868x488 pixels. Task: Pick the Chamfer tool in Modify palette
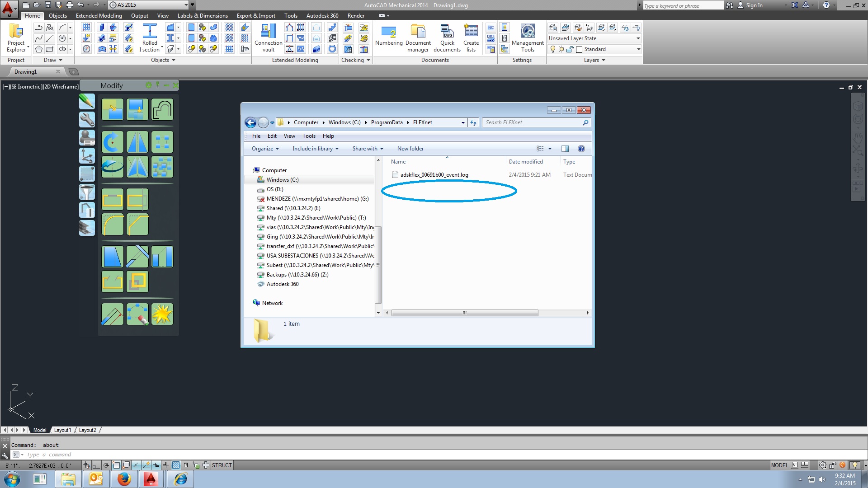tap(137, 224)
